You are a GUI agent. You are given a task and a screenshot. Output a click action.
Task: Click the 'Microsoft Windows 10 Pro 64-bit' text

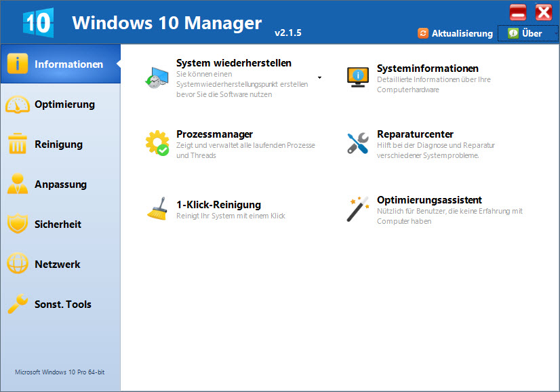tap(60, 372)
